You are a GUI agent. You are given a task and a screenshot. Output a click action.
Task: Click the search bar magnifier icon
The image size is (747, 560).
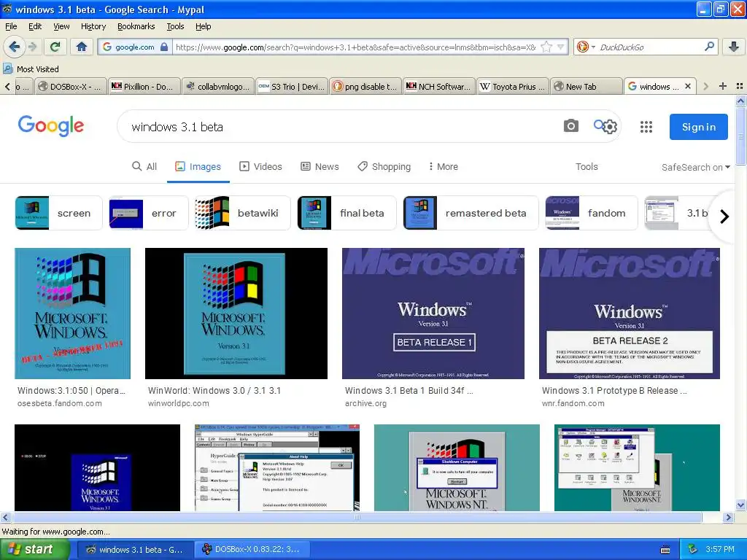point(709,47)
